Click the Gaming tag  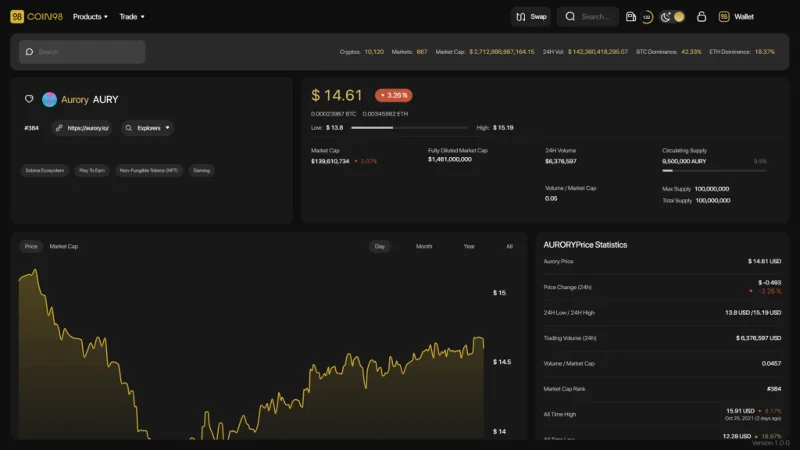pos(202,170)
